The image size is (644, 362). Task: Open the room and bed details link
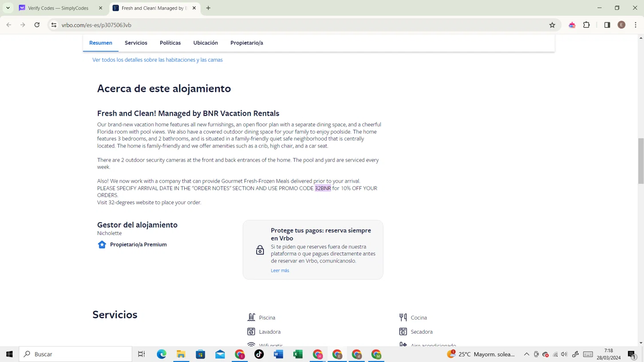158,60
